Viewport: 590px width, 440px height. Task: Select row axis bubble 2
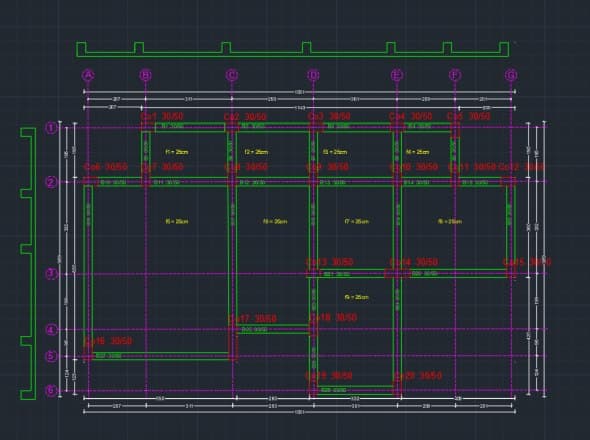click(52, 182)
